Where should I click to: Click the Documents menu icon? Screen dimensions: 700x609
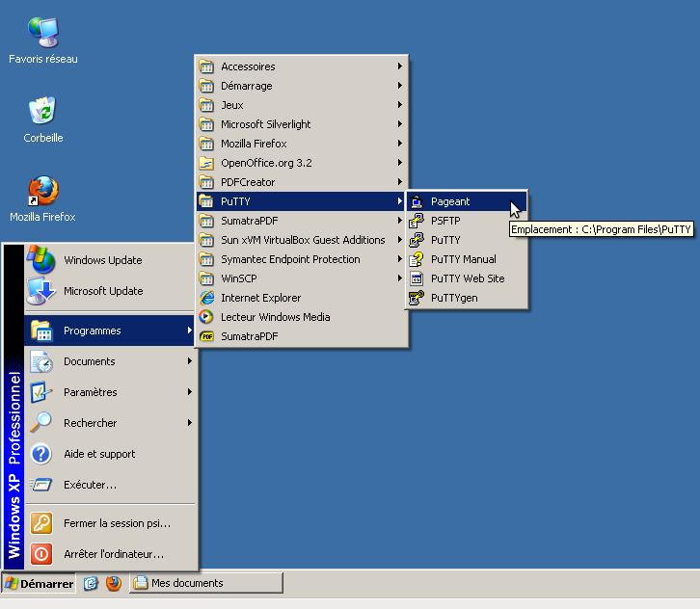[x=41, y=361]
